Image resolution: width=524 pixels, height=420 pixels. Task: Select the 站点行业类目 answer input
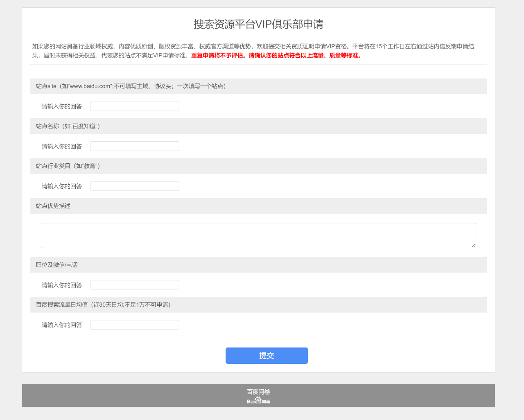pyautogui.click(x=134, y=186)
